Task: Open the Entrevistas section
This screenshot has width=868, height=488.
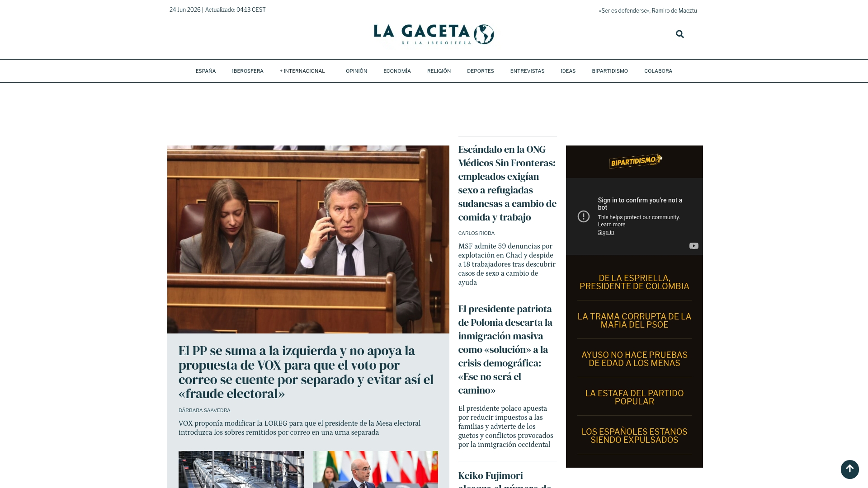Action: 527,71
